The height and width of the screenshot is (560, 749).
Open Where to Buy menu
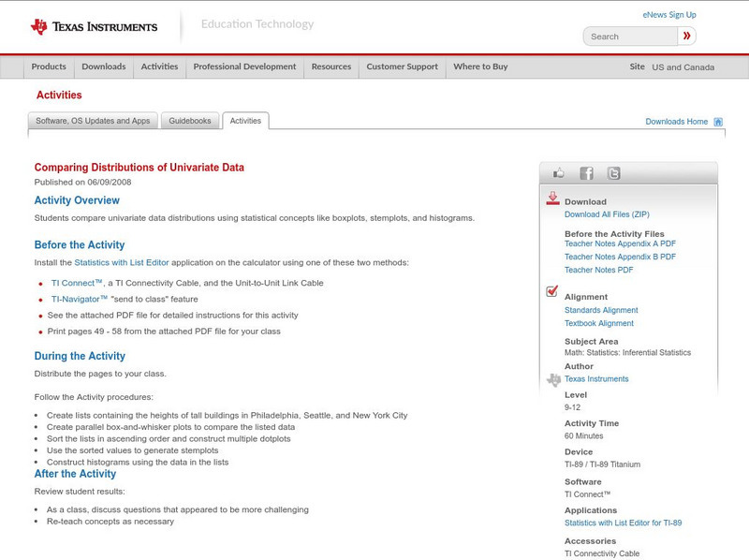[480, 66]
